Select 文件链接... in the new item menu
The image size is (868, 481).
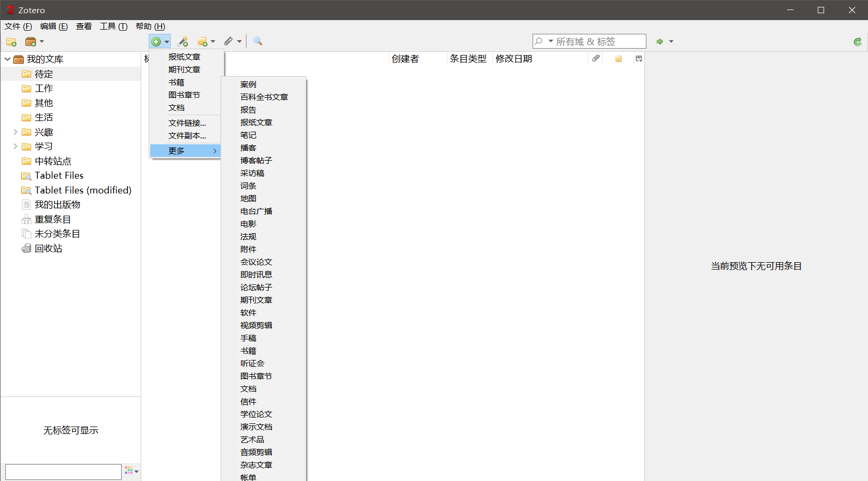(x=187, y=123)
